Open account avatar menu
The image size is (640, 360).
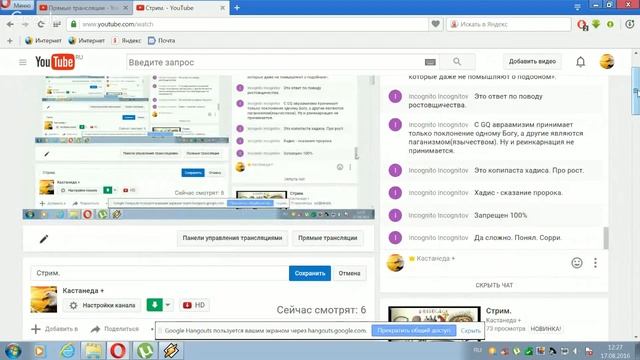click(607, 62)
